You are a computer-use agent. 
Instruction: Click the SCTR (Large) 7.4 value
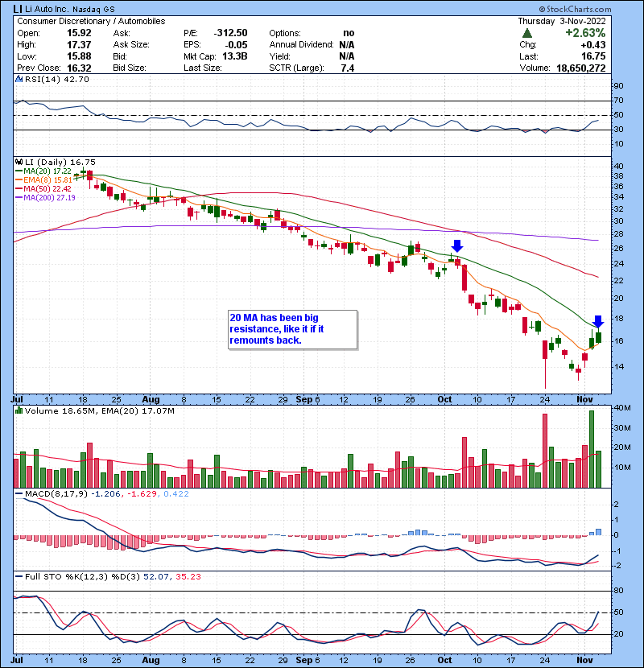pos(348,68)
